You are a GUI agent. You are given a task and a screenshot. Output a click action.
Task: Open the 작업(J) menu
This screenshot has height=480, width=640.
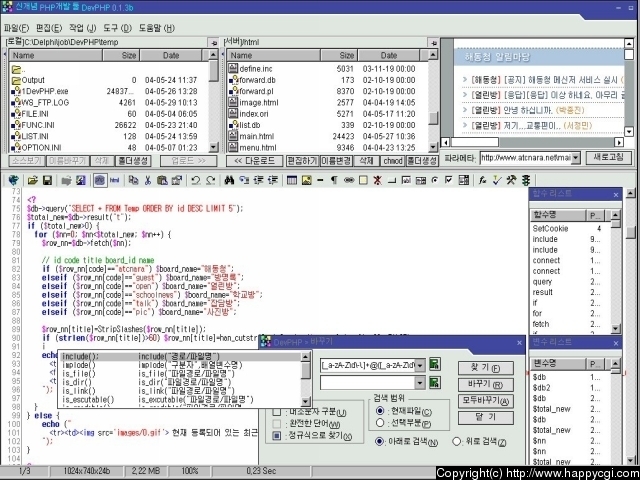82,28
